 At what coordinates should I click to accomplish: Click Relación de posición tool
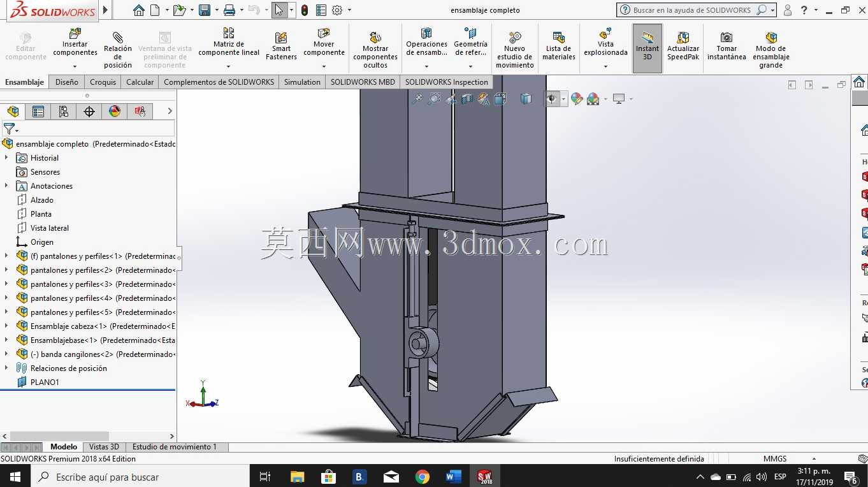pyautogui.click(x=118, y=50)
